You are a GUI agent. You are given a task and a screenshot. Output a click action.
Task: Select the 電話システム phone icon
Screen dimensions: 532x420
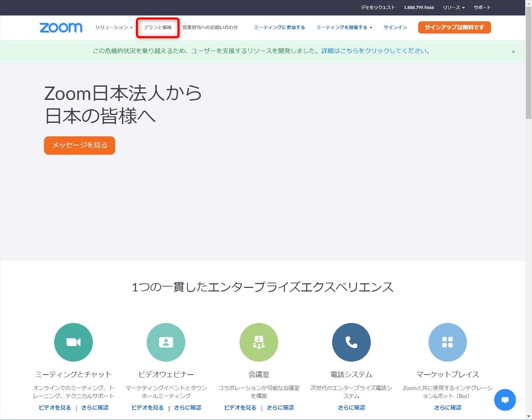pos(351,342)
